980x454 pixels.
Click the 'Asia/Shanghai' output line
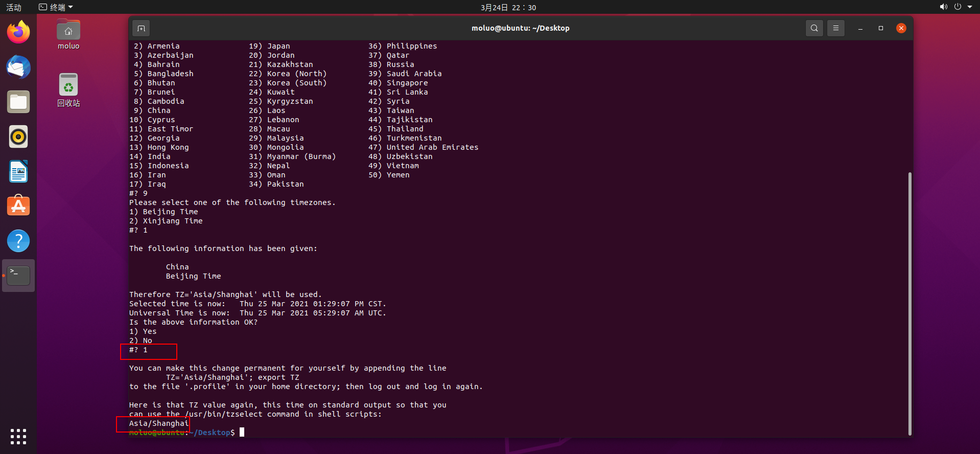pyautogui.click(x=159, y=423)
